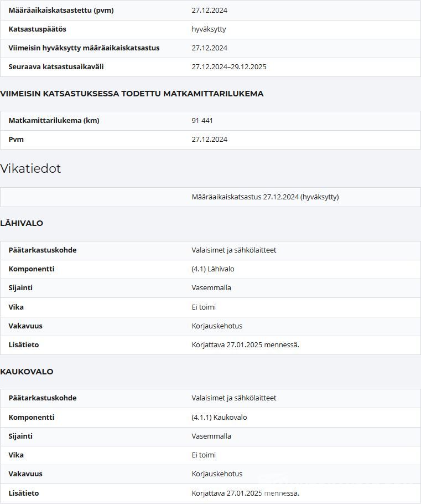Click the Seuraava katsastusaikaväli date range
Viewport: 421px width, 504px height.
229,67
